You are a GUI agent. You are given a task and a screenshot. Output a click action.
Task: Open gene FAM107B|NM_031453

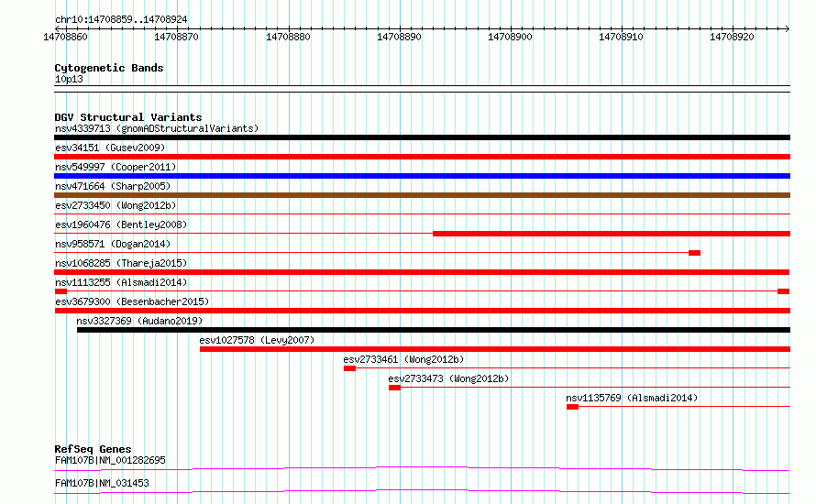tap(102, 483)
